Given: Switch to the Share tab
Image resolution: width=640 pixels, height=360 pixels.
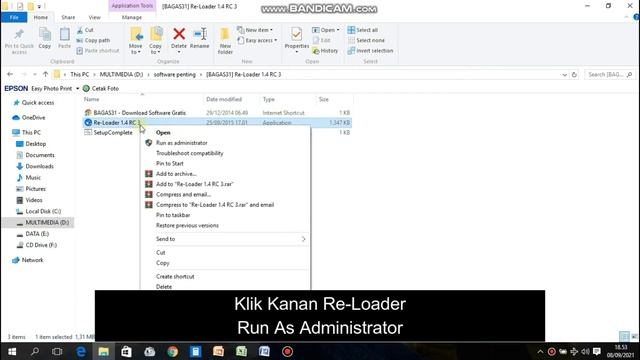Looking at the screenshot, I should coord(68,17).
